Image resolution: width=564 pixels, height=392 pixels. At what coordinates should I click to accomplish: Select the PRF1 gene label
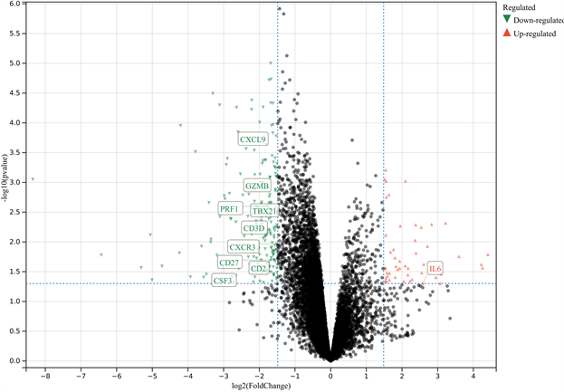click(x=230, y=209)
